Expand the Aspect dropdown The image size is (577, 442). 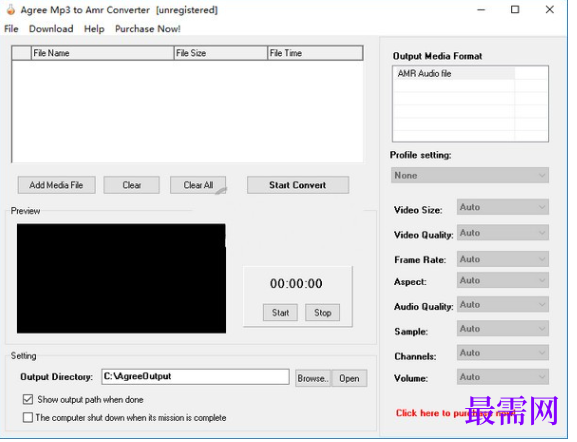(x=503, y=280)
